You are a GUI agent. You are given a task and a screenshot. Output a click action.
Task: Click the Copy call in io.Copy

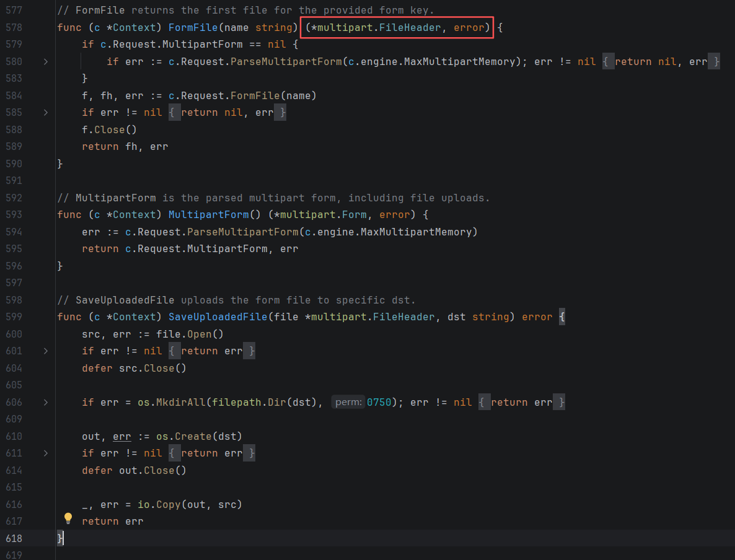coord(168,504)
